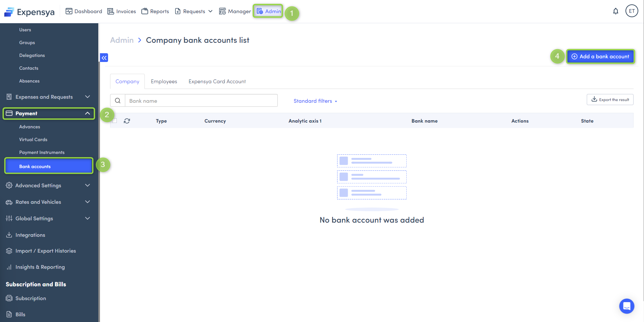Click the notifications bell icon
Image resolution: width=644 pixels, height=322 pixels.
tap(615, 11)
